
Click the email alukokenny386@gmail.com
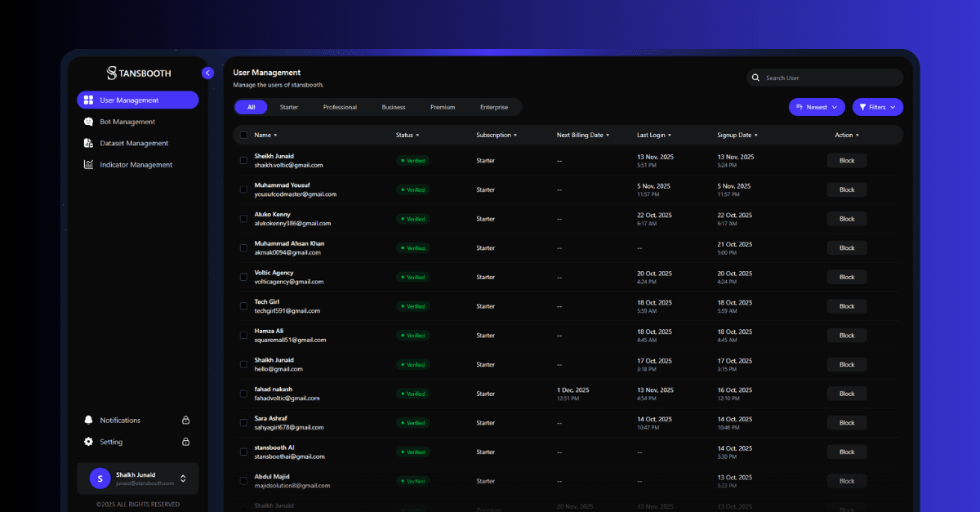point(292,224)
